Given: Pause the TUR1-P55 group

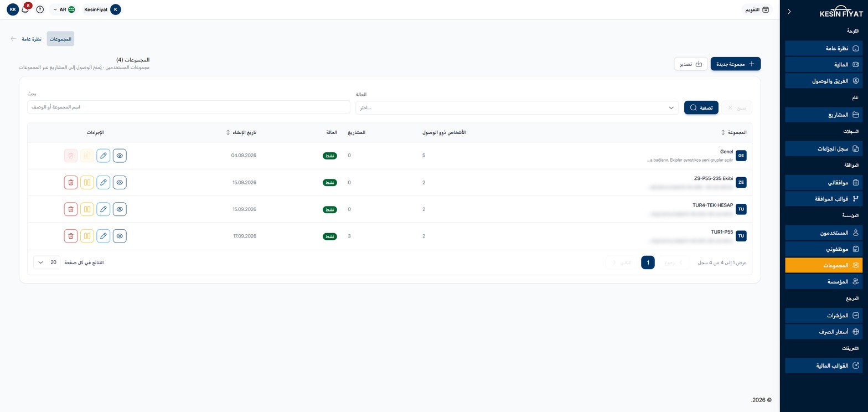Looking at the screenshot, I should pos(87,236).
